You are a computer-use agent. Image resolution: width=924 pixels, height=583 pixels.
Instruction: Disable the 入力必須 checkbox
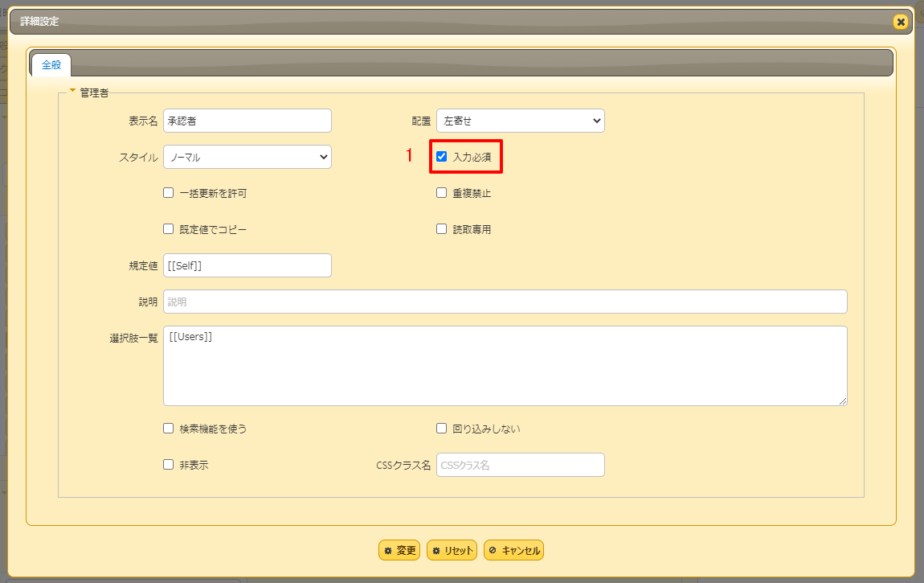coord(441,157)
